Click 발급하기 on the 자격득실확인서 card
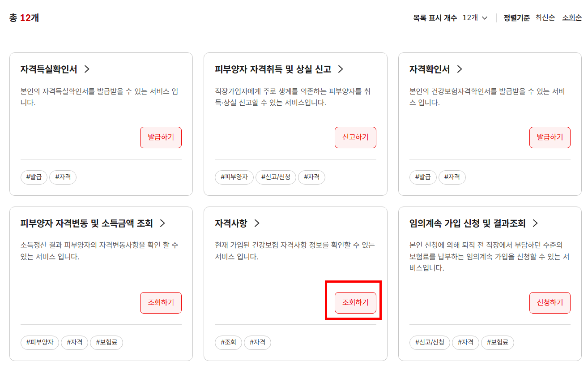The height and width of the screenshot is (366, 588). click(161, 137)
